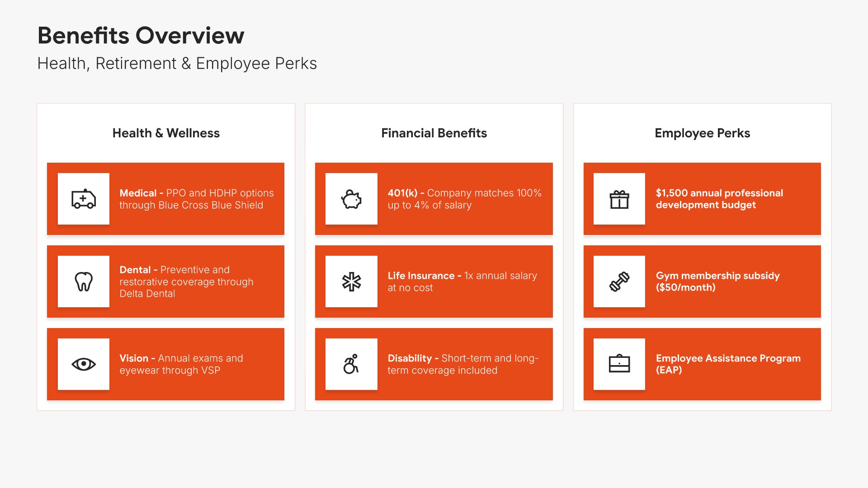The height and width of the screenshot is (488, 868).
Task: Click the gift box icon
Action: [x=619, y=199]
